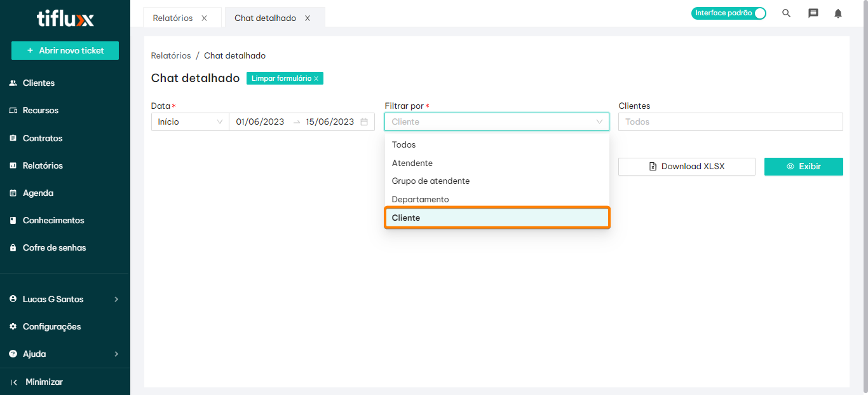Minimize the sidebar menu
Viewport: 868px width, 395px height.
(x=43, y=382)
